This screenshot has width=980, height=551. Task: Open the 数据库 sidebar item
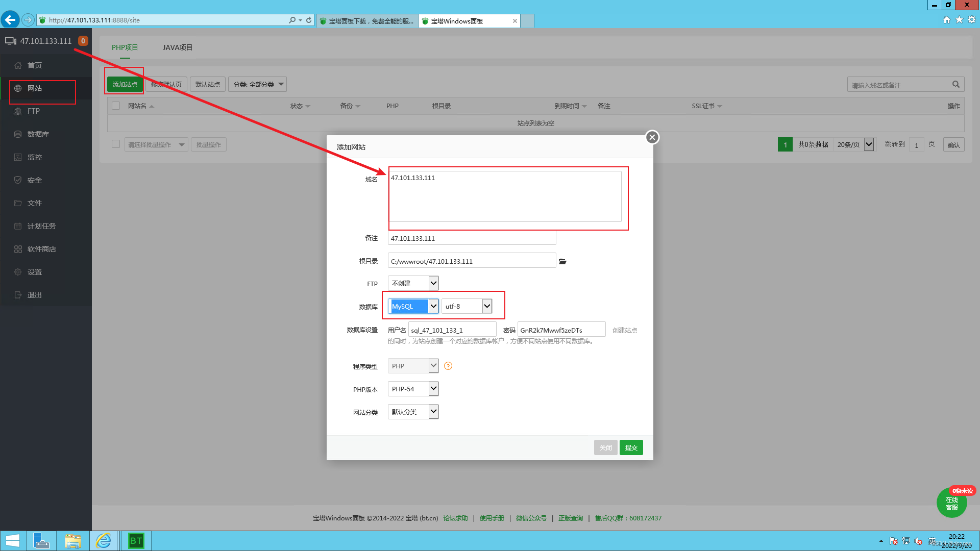38,134
